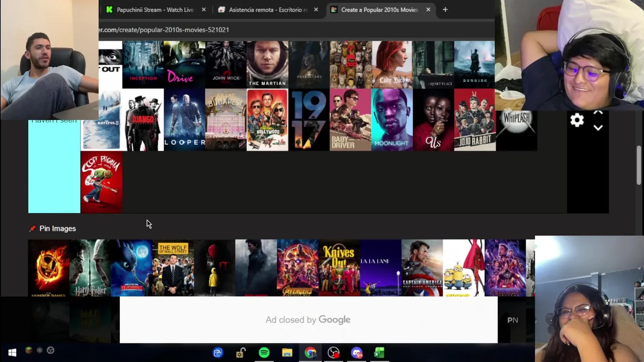Select the Moonlight poster
This screenshot has height=362, width=644.
[x=392, y=120]
